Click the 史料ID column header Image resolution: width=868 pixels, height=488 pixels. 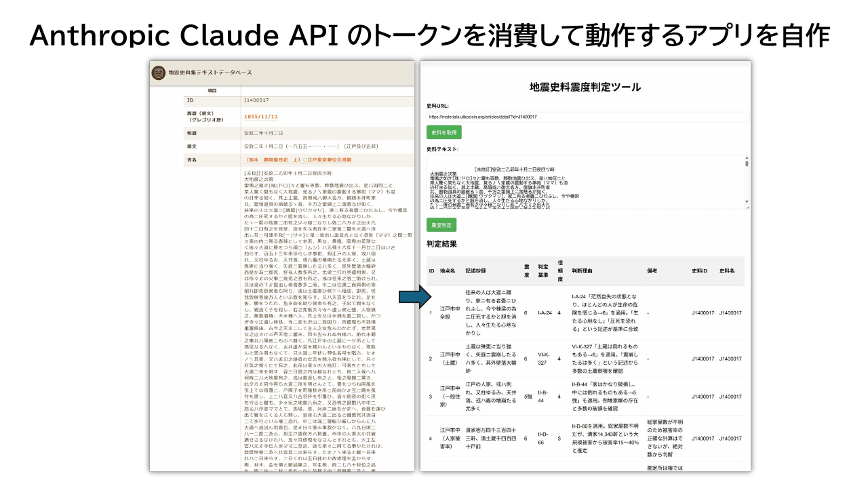[700, 271]
